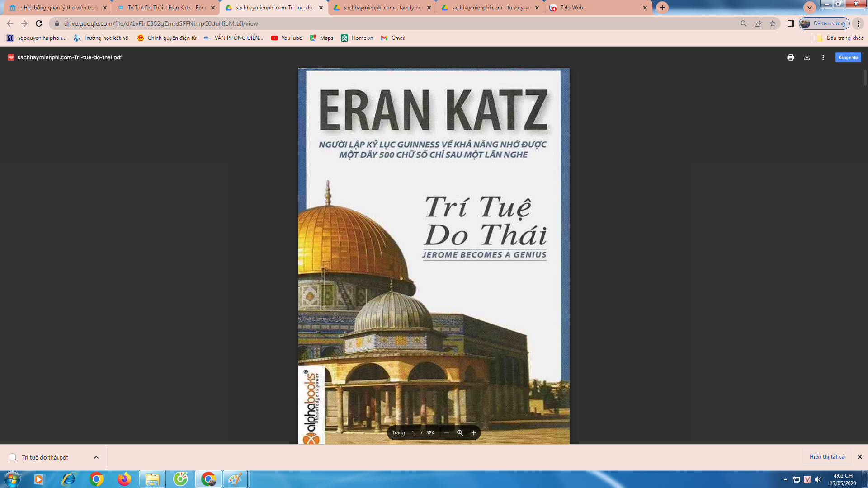Expand the tab search dropdown
868x488 pixels.
coord(809,8)
